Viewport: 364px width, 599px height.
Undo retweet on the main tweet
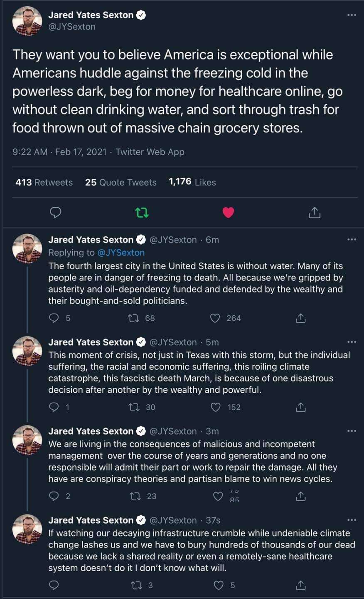[x=142, y=213]
